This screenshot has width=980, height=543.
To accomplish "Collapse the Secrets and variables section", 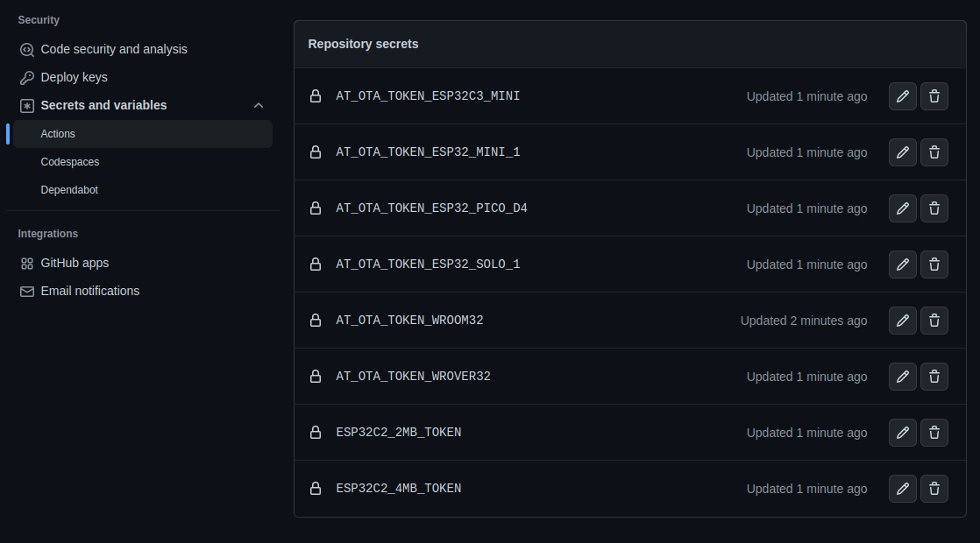I will (x=259, y=105).
